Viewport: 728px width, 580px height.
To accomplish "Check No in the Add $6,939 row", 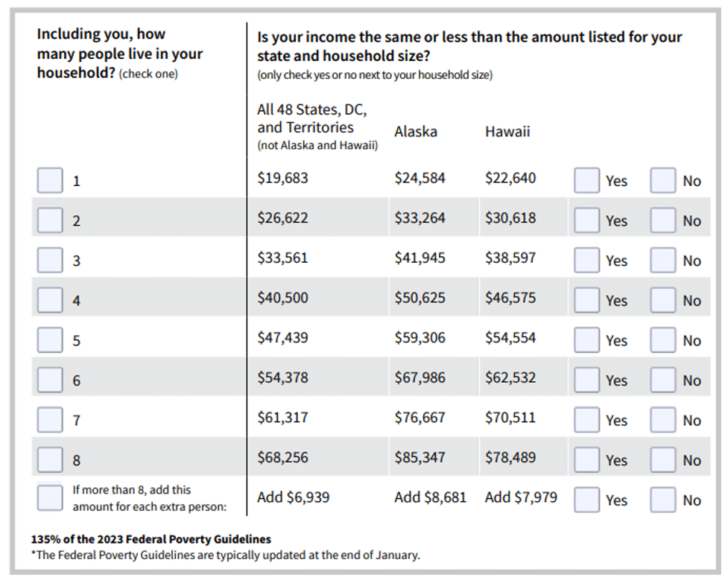I will [663, 500].
